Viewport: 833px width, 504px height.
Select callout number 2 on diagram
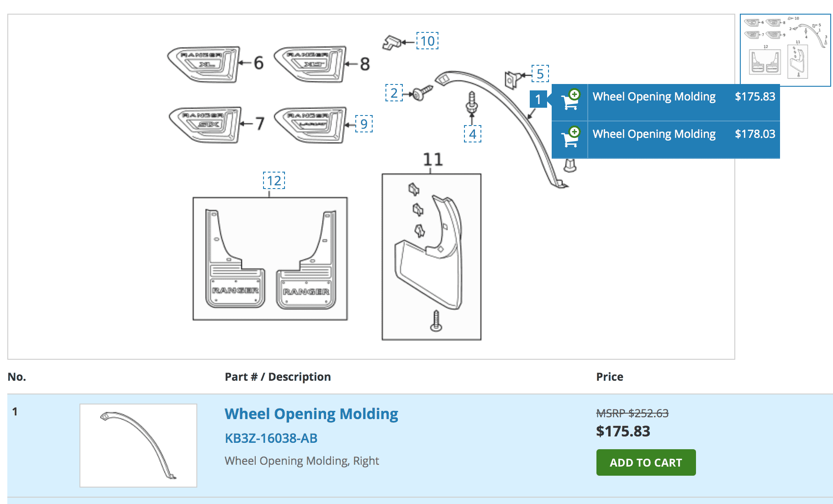coord(394,93)
